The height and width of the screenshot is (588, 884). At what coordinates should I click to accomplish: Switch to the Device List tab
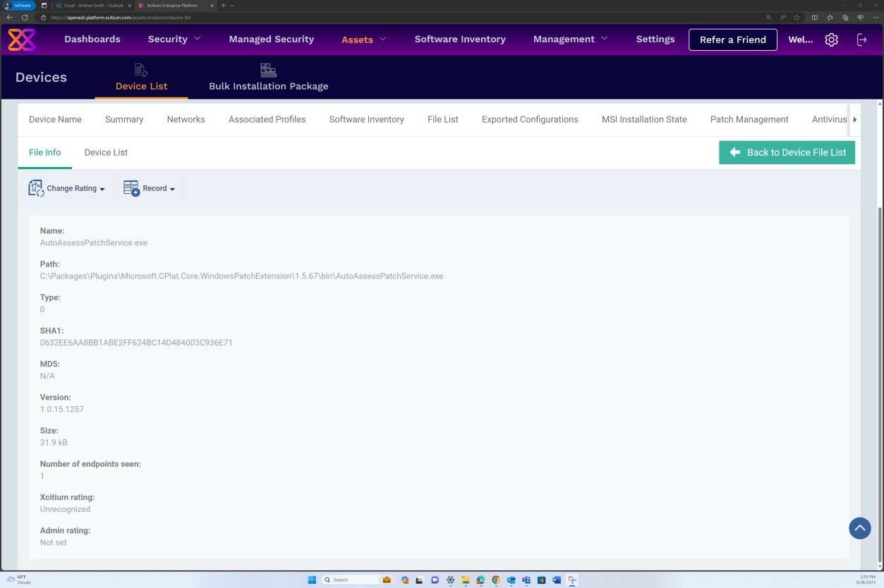pos(106,152)
